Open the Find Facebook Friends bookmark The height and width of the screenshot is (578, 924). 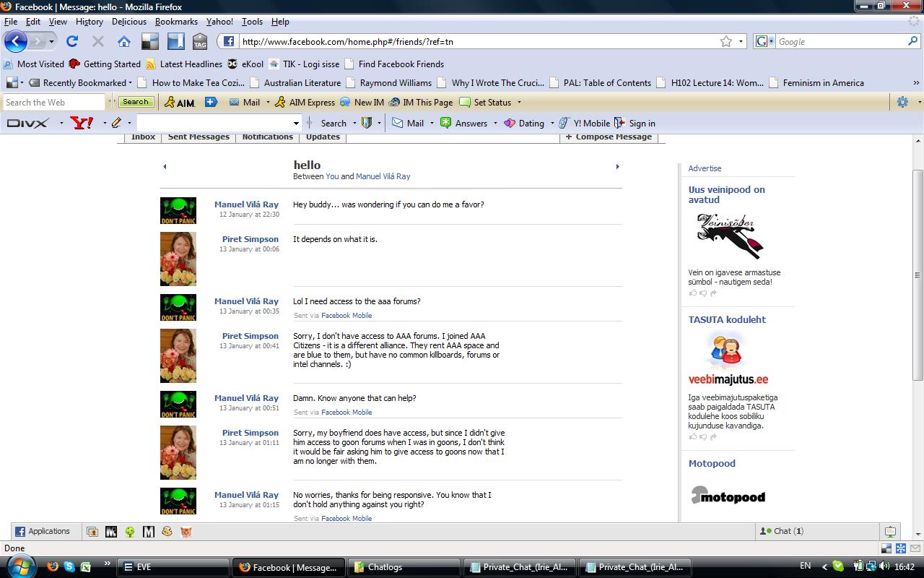(394, 64)
